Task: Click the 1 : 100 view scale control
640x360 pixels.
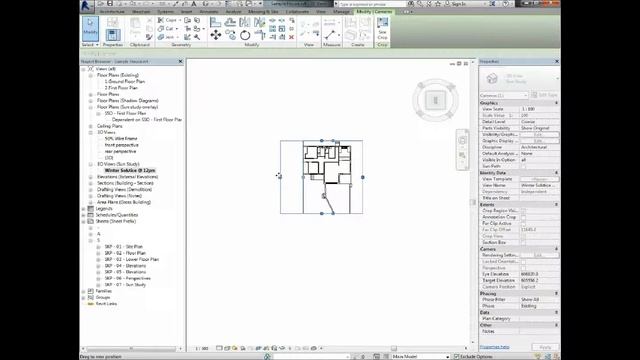Action: tap(202, 349)
